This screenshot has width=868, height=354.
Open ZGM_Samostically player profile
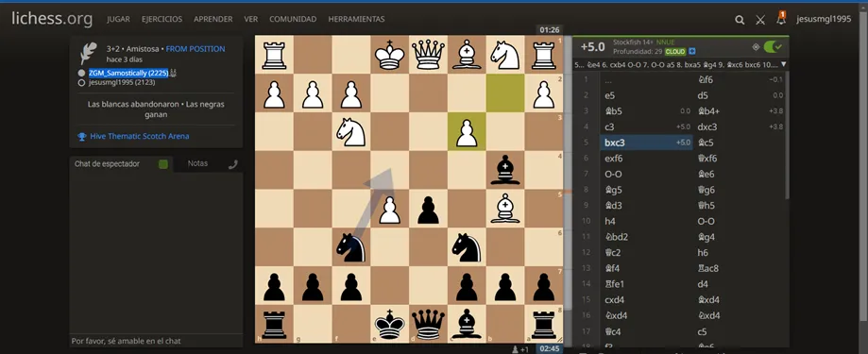(128, 73)
